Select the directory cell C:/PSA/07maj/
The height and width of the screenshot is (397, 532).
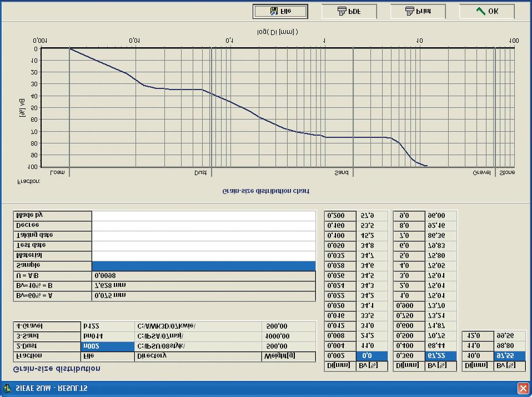point(198,336)
